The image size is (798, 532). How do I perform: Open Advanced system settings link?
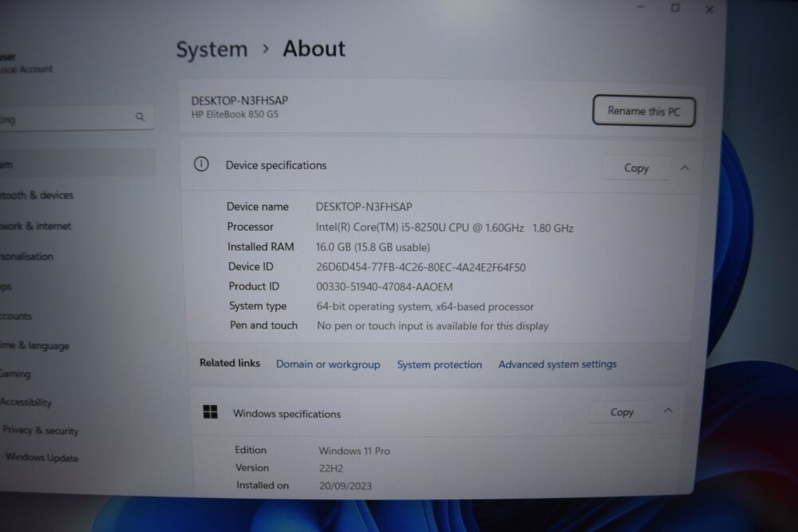pyautogui.click(x=557, y=365)
